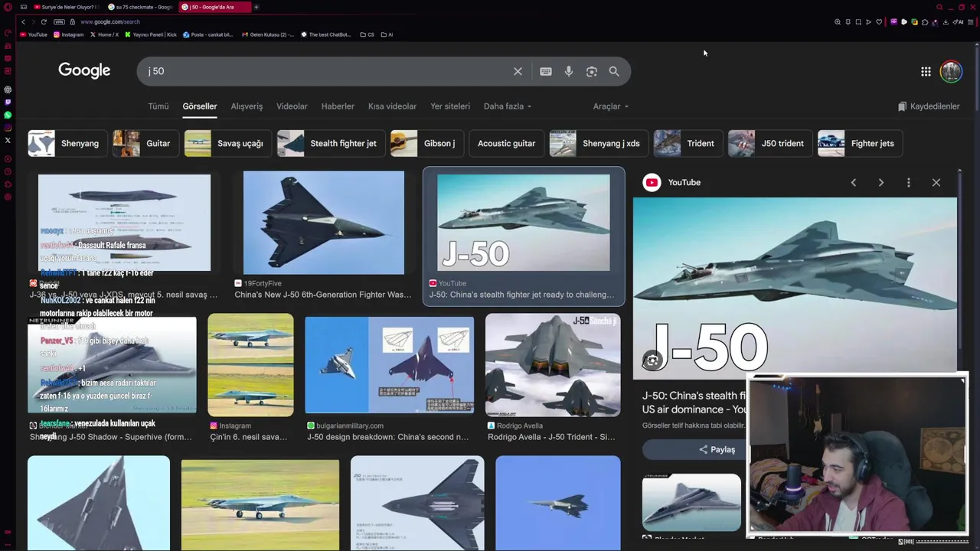This screenshot has height=551, width=980.
Task: Filter images by Savaş uçağı chip
Action: (227, 143)
